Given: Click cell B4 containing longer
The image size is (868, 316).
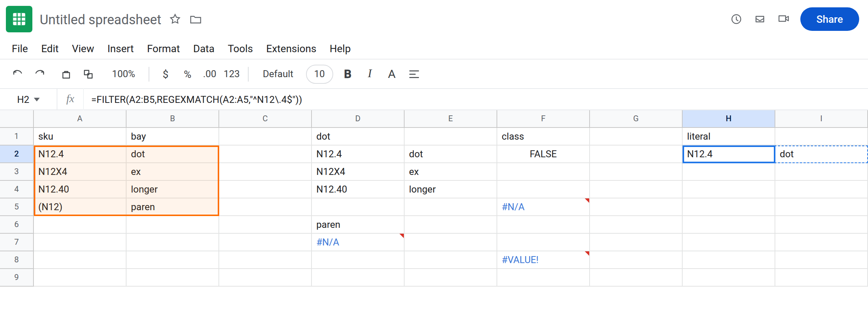Looking at the screenshot, I should (172, 189).
